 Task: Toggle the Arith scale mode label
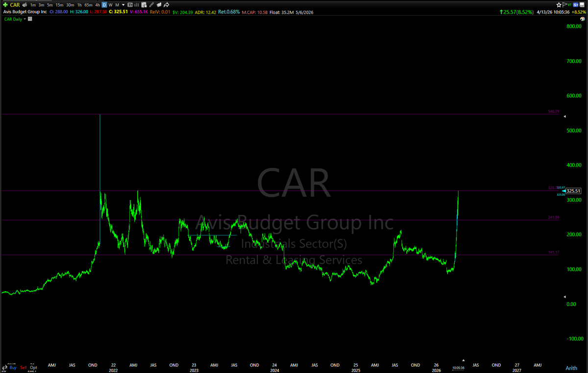click(x=571, y=368)
